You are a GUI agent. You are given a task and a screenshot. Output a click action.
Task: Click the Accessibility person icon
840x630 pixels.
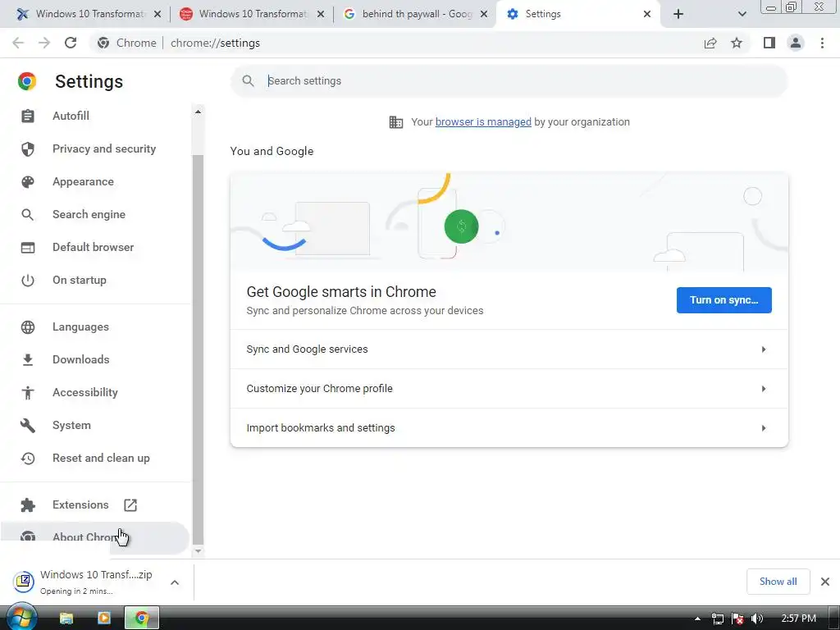(x=27, y=393)
